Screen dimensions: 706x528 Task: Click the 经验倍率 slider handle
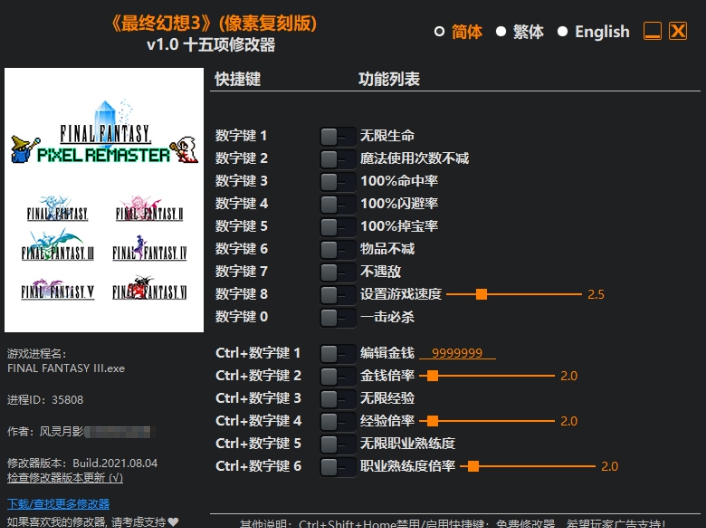pyautogui.click(x=432, y=421)
